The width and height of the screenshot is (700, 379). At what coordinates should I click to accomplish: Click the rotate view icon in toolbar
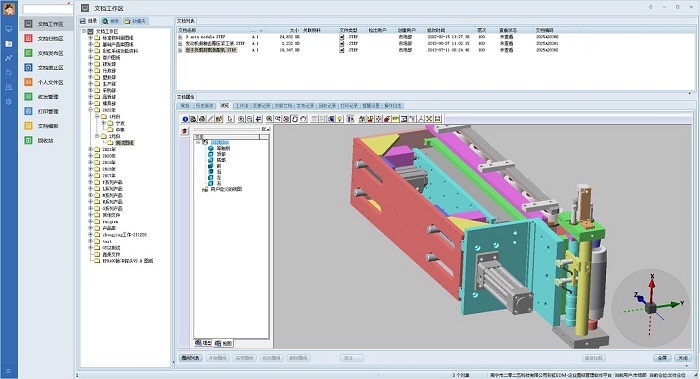[x=295, y=119]
